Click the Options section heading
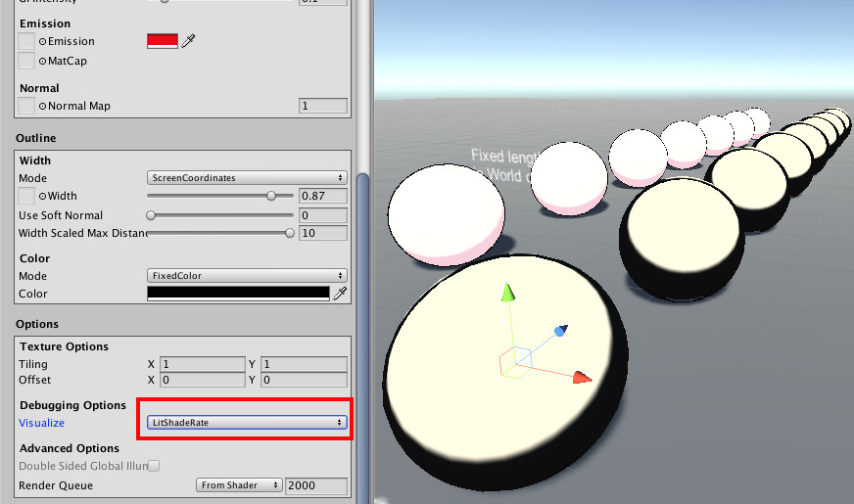This screenshot has width=854, height=504. pyautogui.click(x=37, y=324)
